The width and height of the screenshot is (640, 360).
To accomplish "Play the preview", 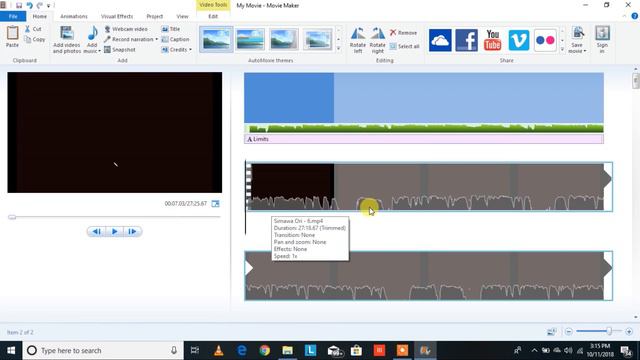I will click(115, 231).
